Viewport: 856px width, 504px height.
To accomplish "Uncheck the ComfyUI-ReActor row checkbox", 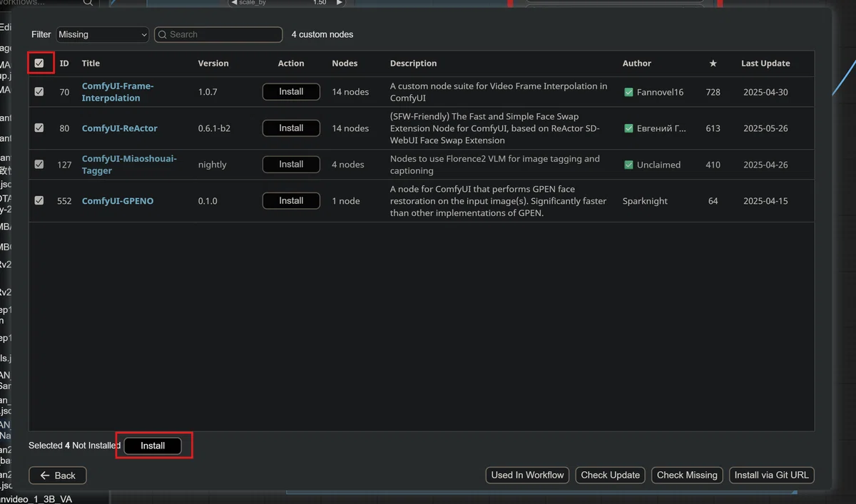I will tap(39, 128).
